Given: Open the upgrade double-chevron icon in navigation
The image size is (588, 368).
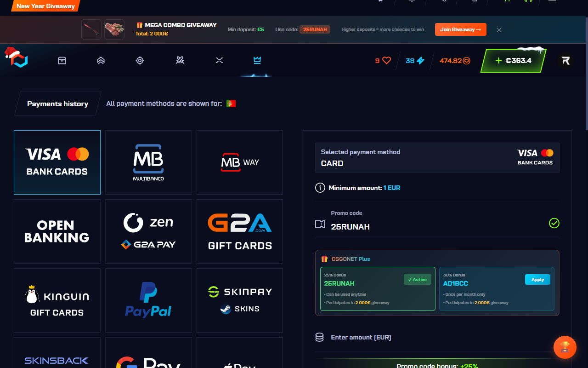Looking at the screenshot, I should pyautogui.click(x=101, y=60).
